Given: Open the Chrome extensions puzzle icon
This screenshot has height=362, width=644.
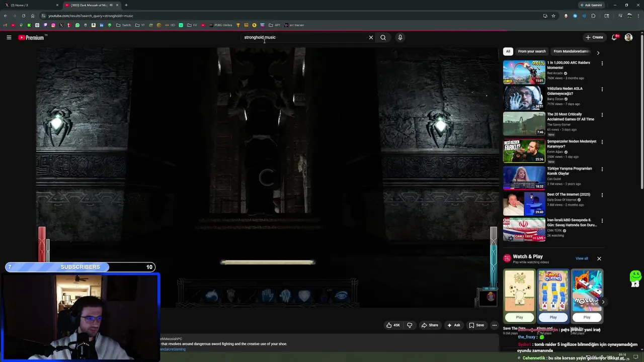Looking at the screenshot, I should pyautogui.click(x=593, y=16).
